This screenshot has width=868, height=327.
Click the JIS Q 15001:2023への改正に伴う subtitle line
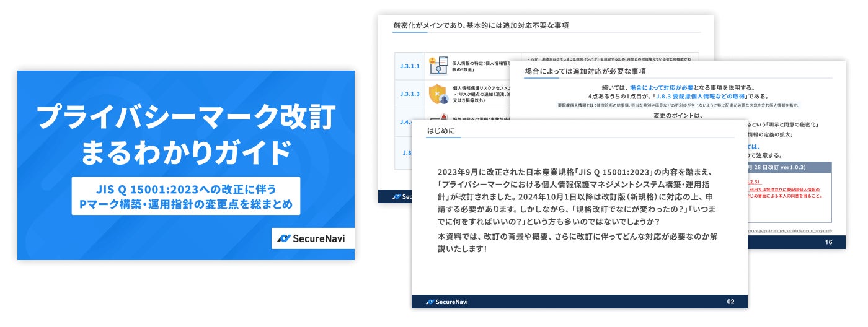186,188
